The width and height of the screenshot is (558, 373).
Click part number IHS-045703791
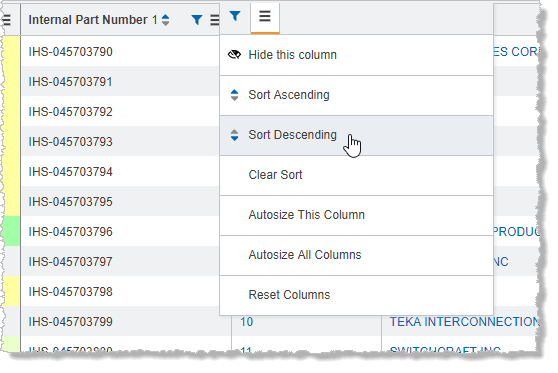70,82
